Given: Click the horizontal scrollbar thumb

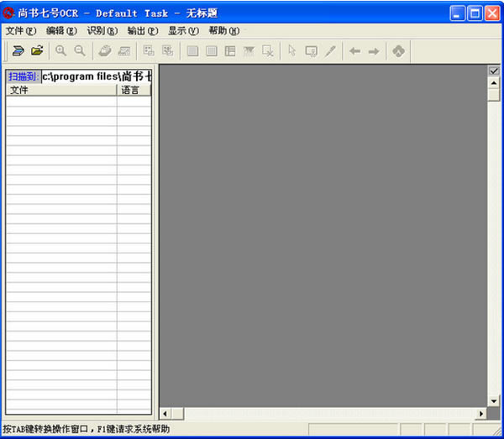Looking at the screenshot, I should pos(177,414).
